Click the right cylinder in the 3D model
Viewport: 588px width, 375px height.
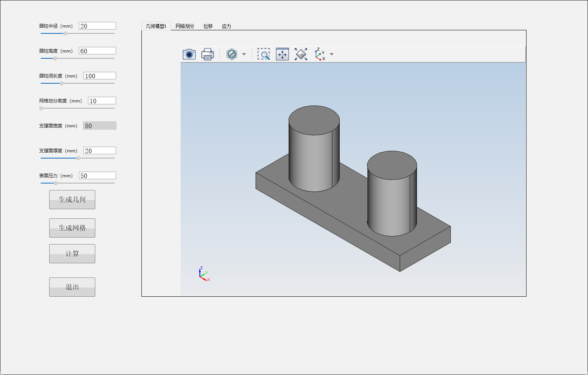(392, 194)
